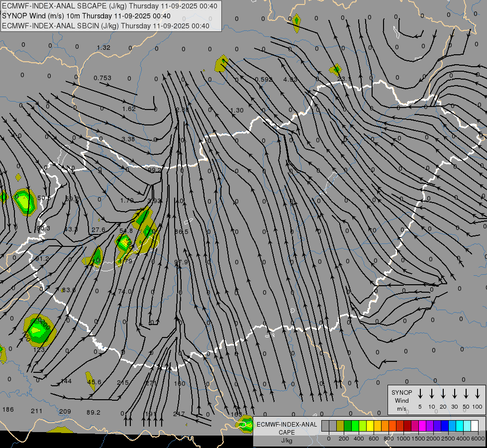Click the SBCAPE title line in header
Image resolution: width=487 pixels, height=448 pixels.
click(x=109, y=6)
